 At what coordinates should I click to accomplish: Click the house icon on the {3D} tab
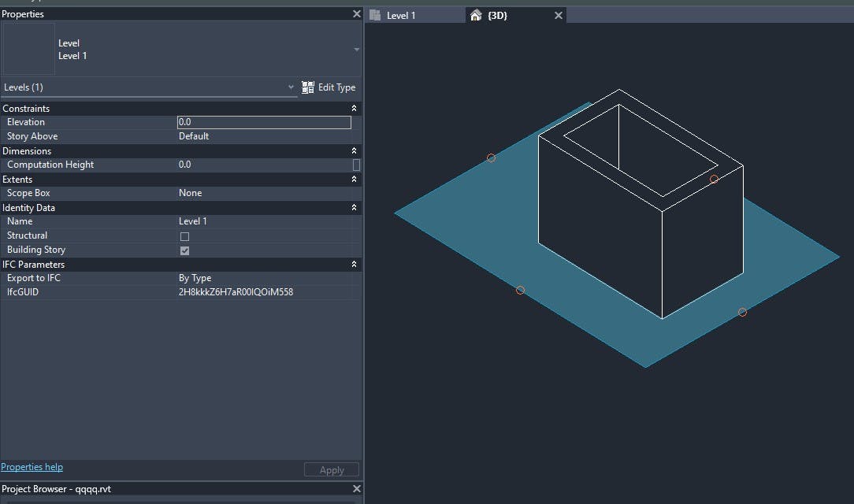click(x=476, y=16)
